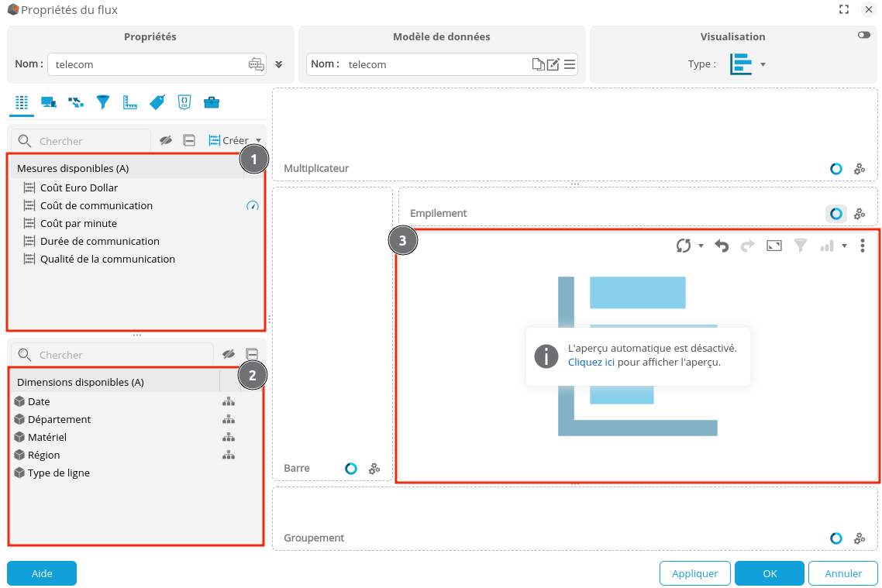The height and width of the screenshot is (588, 882).
Task: Click the three-dot menu in the preview
Action: click(x=863, y=246)
